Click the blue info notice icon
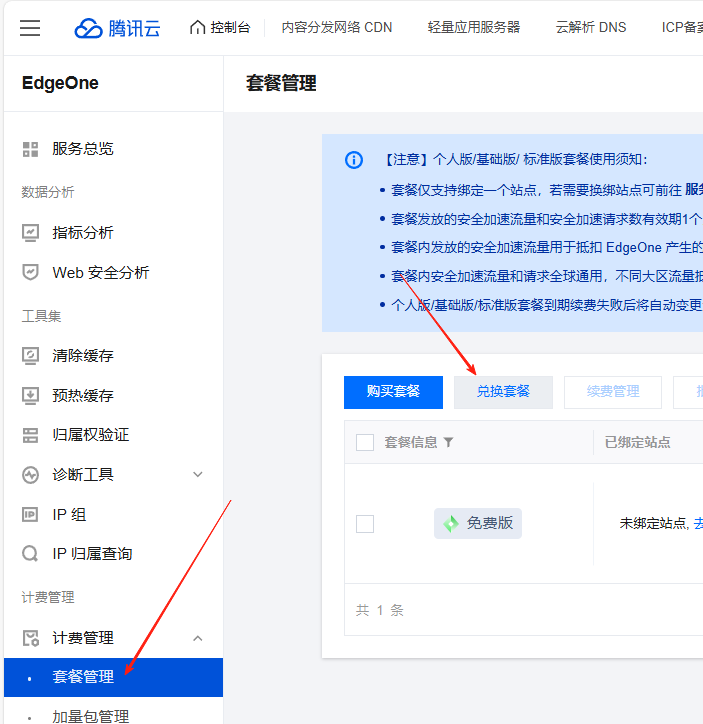Viewport: 703px width, 724px height. pos(354,160)
